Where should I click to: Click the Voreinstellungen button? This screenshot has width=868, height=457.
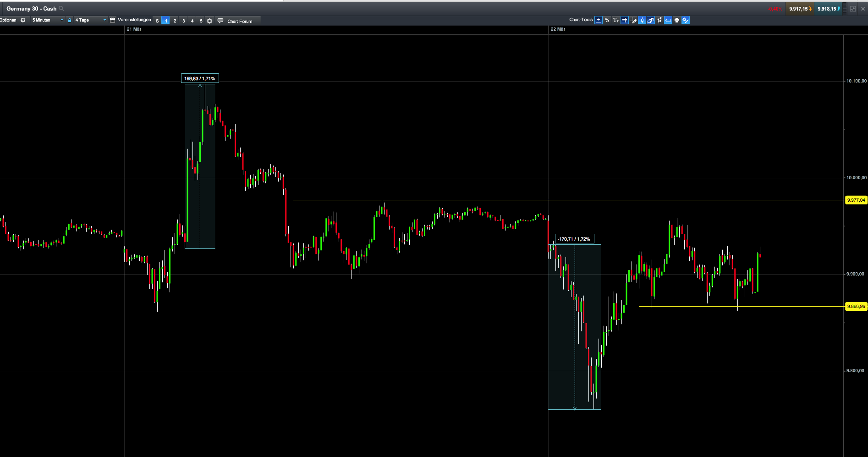(134, 20)
